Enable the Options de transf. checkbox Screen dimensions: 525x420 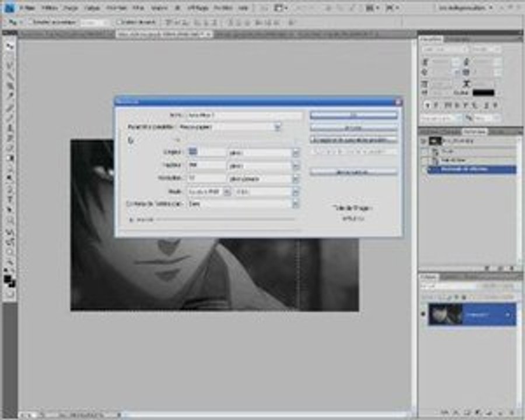(x=118, y=22)
